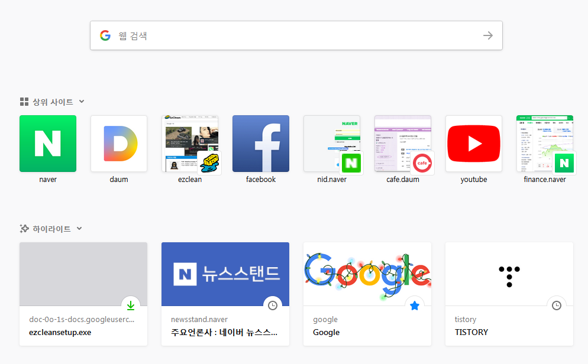588x364 pixels.
Task: Click the ezclean sponge favicon badge
Action: (x=209, y=163)
